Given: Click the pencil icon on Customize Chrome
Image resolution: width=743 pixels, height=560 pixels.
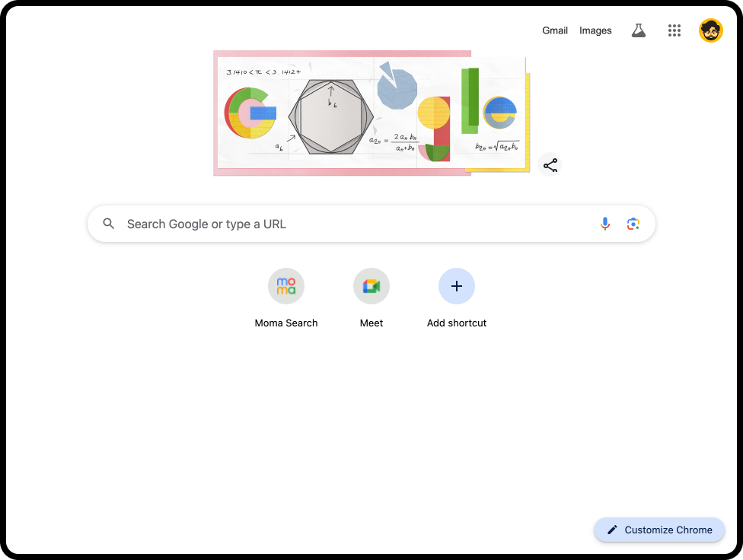Looking at the screenshot, I should (612, 530).
